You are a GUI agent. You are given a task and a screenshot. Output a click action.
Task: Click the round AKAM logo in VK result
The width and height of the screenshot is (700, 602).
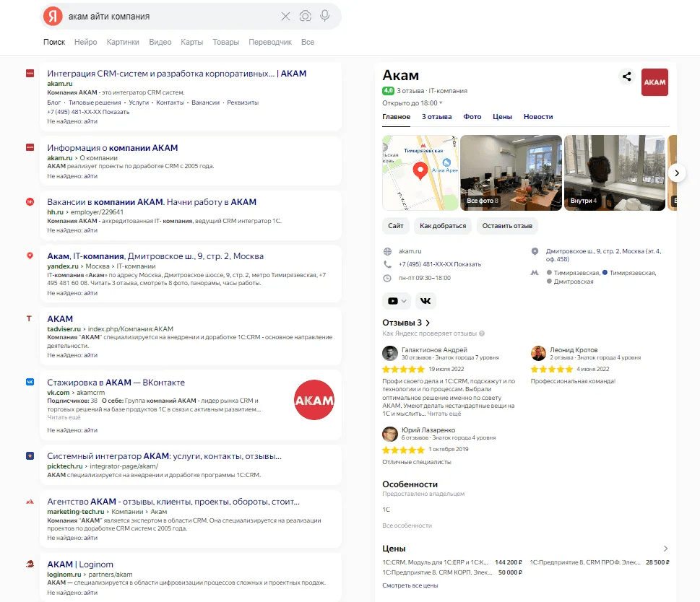[x=314, y=400]
